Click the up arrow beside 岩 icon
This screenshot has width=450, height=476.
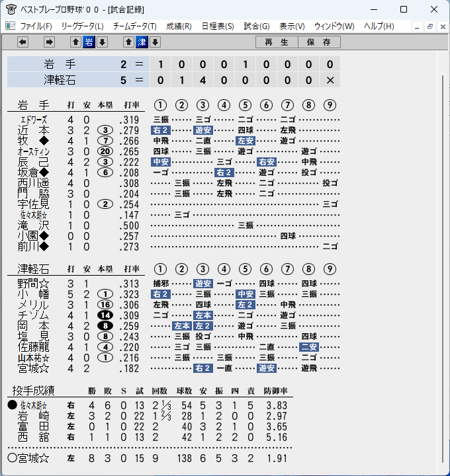(x=75, y=42)
